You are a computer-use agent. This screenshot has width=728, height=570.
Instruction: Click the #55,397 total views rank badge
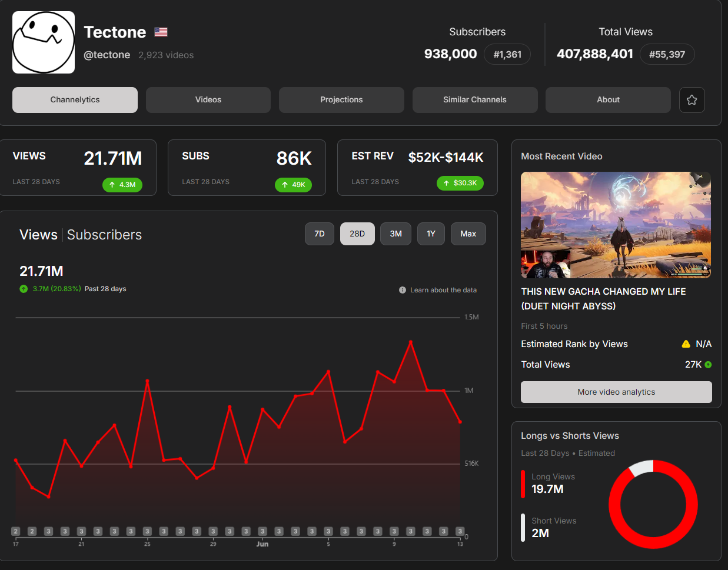tap(667, 55)
